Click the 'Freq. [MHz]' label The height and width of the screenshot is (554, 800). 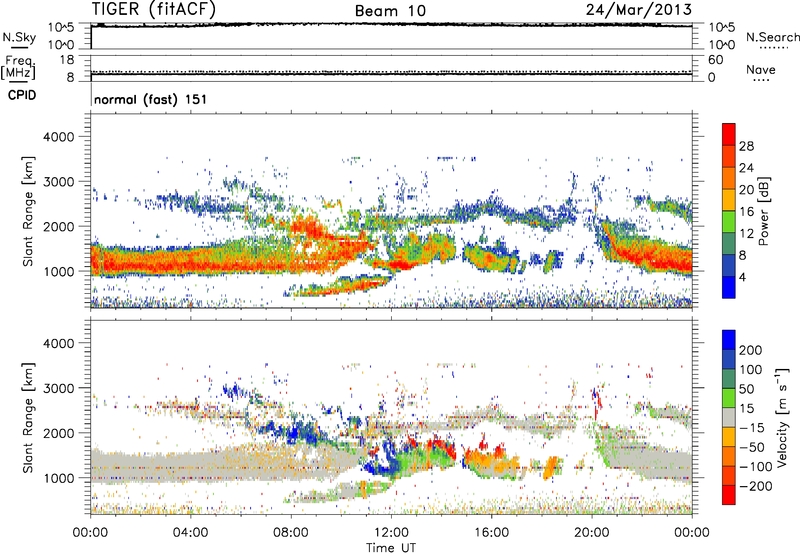pos(18,68)
